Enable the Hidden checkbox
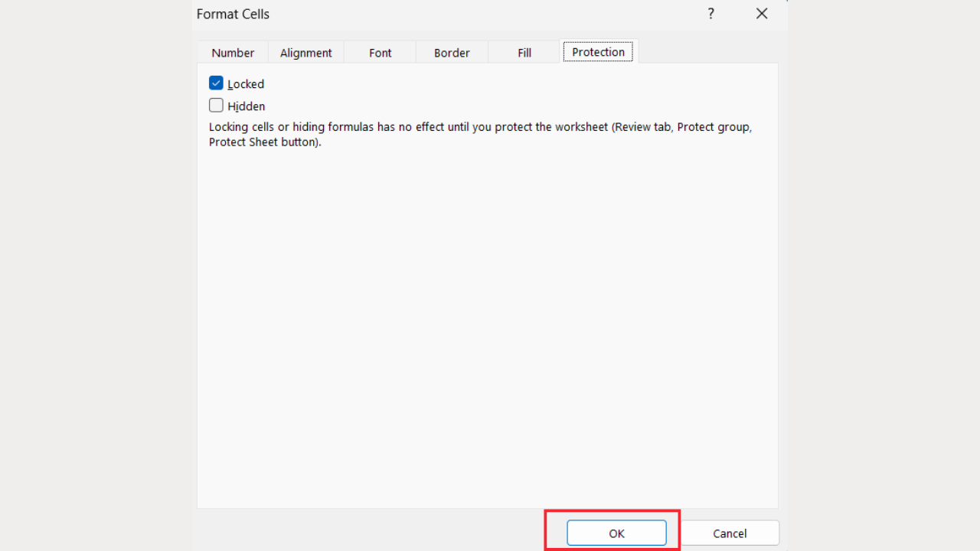980x551 pixels. tap(216, 106)
